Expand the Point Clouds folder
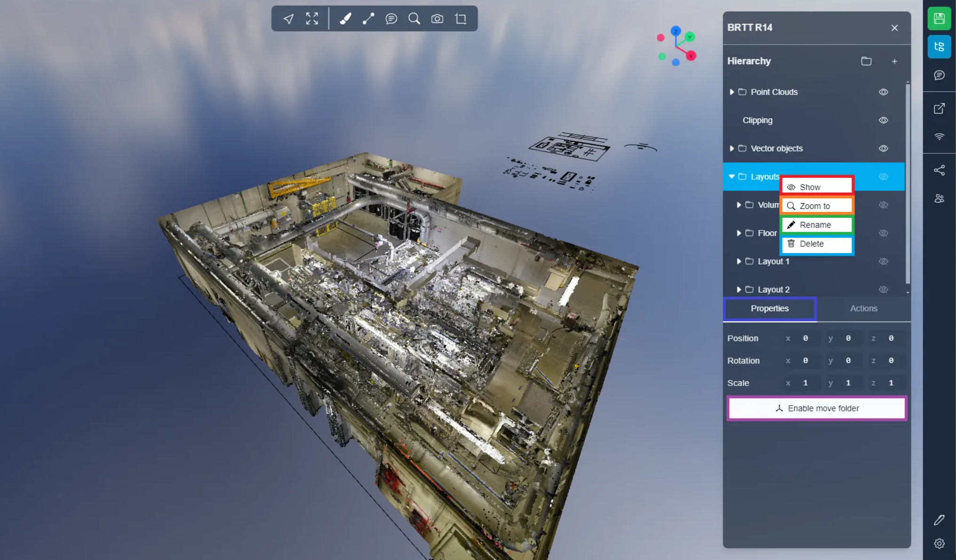Image resolution: width=956 pixels, height=560 pixels. click(x=732, y=92)
